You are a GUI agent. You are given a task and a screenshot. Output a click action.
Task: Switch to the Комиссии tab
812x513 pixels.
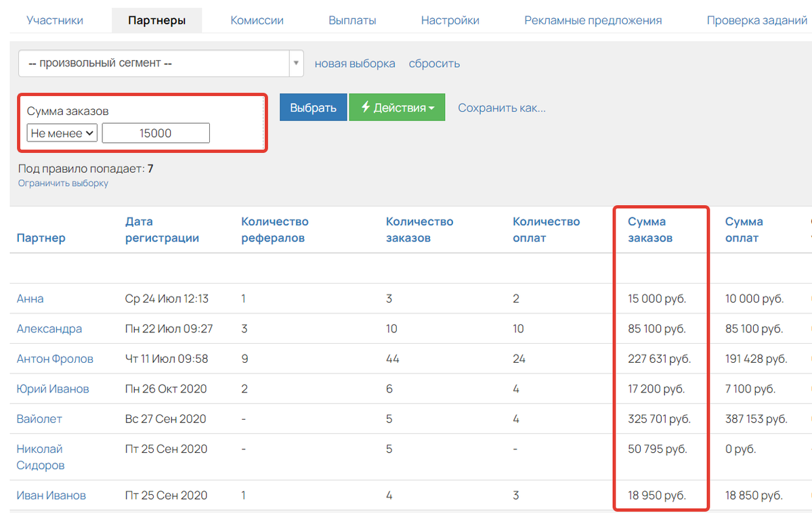point(257,20)
